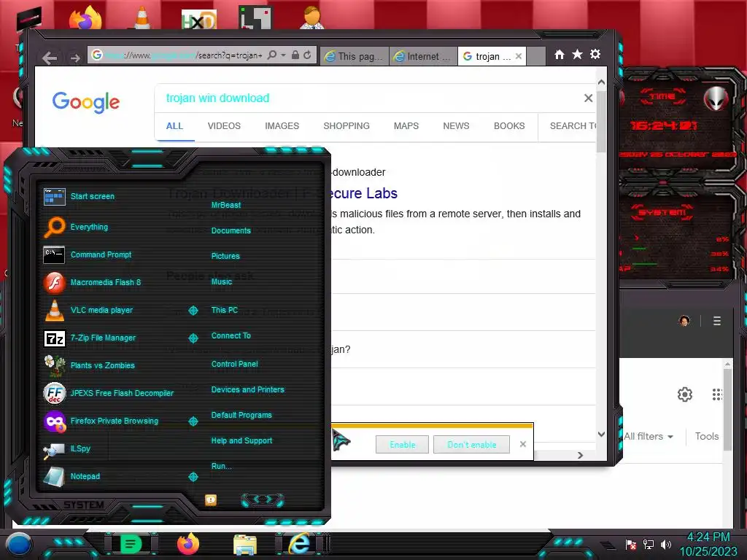The image size is (747, 560).
Task: Open Firefox from the taskbar
Action: click(x=188, y=544)
